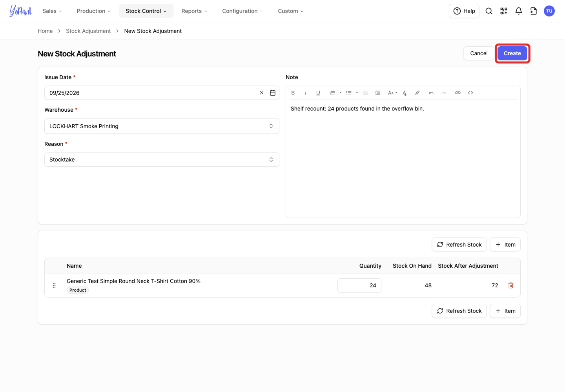Decrease indent in Note editor

pyautogui.click(x=365, y=93)
